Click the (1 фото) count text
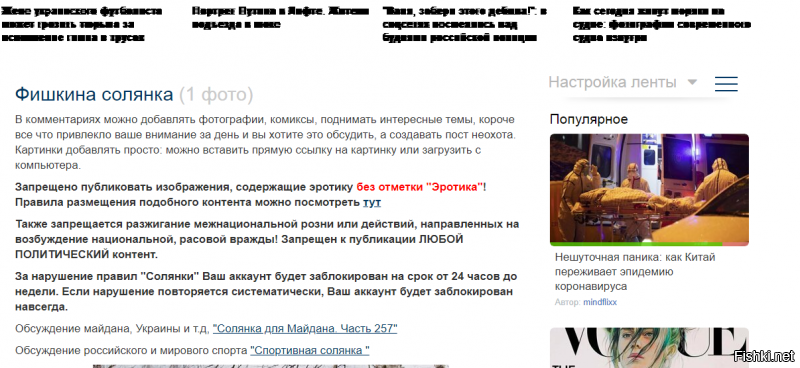The width and height of the screenshot is (800, 368). coord(216,94)
